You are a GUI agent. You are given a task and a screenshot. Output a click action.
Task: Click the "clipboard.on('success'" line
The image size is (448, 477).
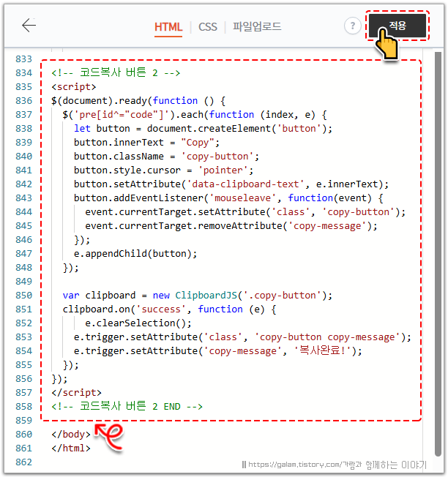click(169, 309)
